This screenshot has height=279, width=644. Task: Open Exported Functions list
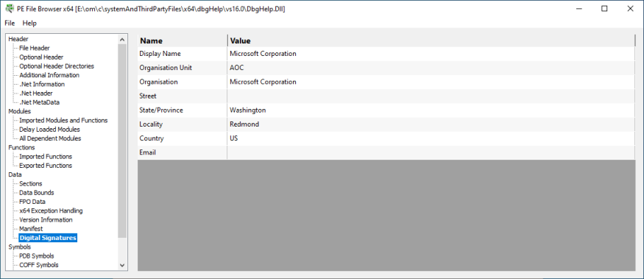click(x=46, y=166)
